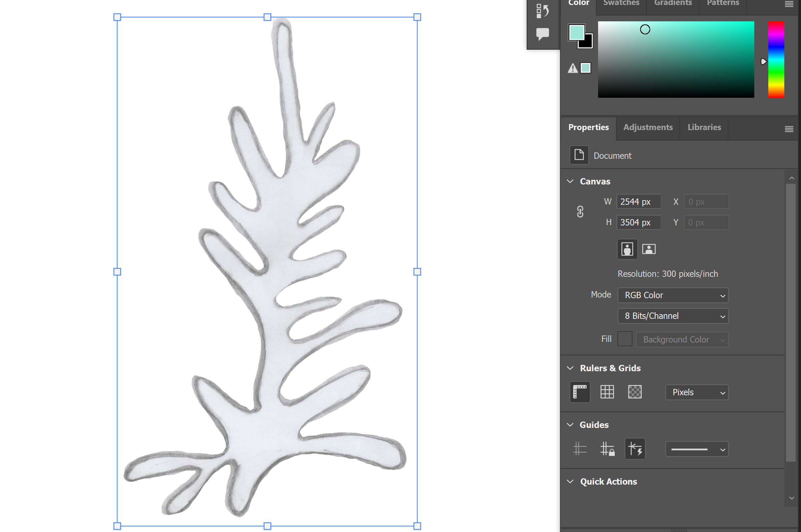This screenshot has width=801, height=532.
Task: Switch to the Libraries tab
Action: click(x=704, y=127)
